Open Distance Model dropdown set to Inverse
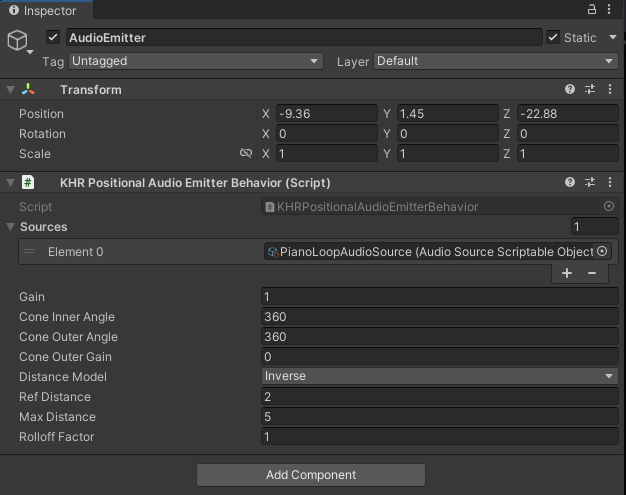The image size is (626, 495). click(x=439, y=377)
